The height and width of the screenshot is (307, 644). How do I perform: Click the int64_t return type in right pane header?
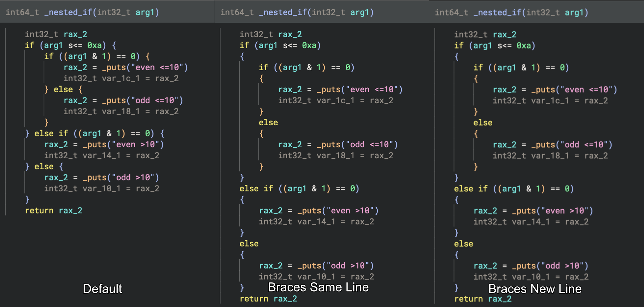(451, 12)
